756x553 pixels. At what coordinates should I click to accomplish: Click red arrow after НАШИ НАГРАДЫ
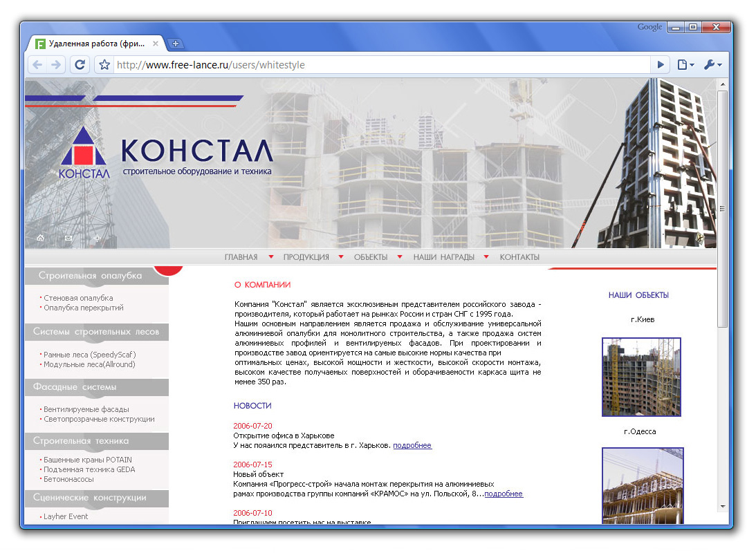pyautogui.click(x=486, y=257)
